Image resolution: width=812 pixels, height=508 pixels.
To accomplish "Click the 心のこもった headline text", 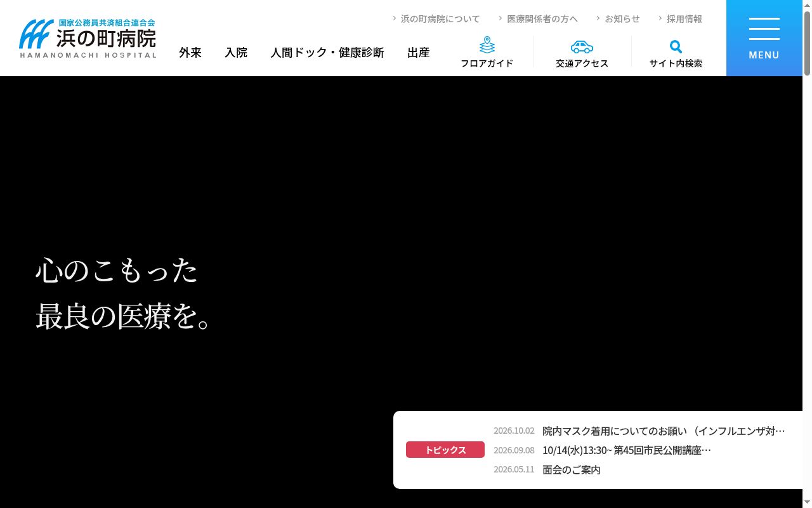I will 117,271.
